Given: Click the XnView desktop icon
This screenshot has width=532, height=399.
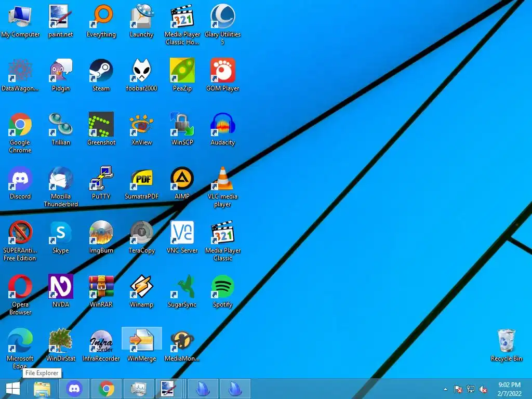Looking at the screenshot, I should tap(141, 129).
